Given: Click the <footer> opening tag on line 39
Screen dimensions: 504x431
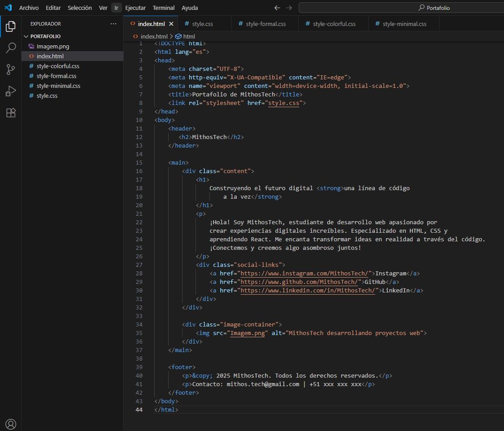Looking at the screenshot, I should [182, 367].
